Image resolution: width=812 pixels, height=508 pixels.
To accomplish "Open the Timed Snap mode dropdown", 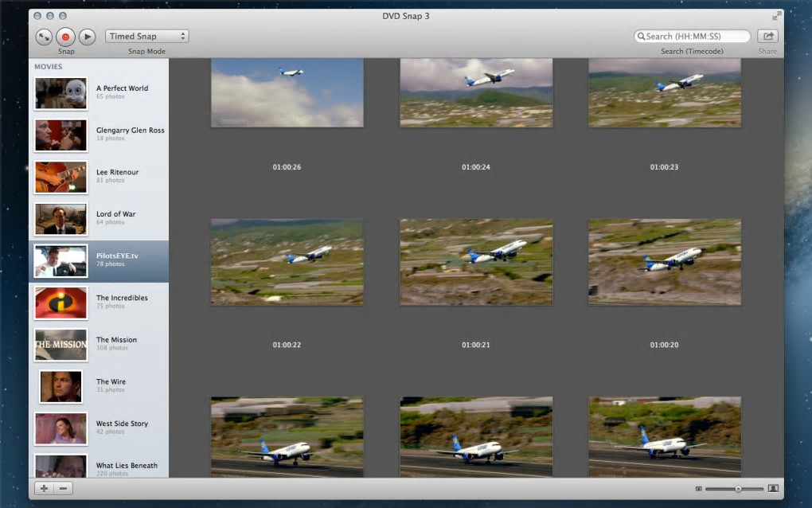I will (x=146, y=37).
